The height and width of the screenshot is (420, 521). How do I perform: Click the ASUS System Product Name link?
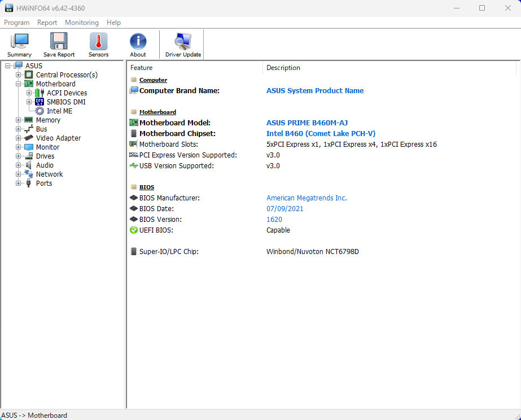tap(315, 90)
